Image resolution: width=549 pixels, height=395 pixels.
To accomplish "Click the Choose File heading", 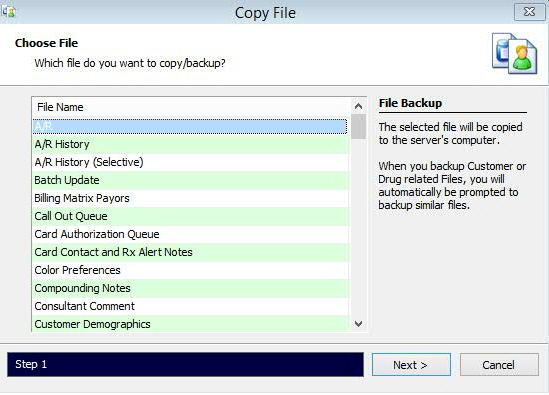I will pos(47,43).
